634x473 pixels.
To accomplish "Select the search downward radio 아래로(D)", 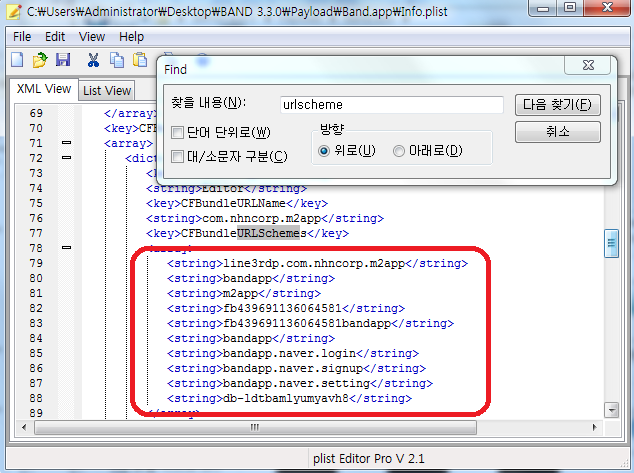I will coord(399,151).
